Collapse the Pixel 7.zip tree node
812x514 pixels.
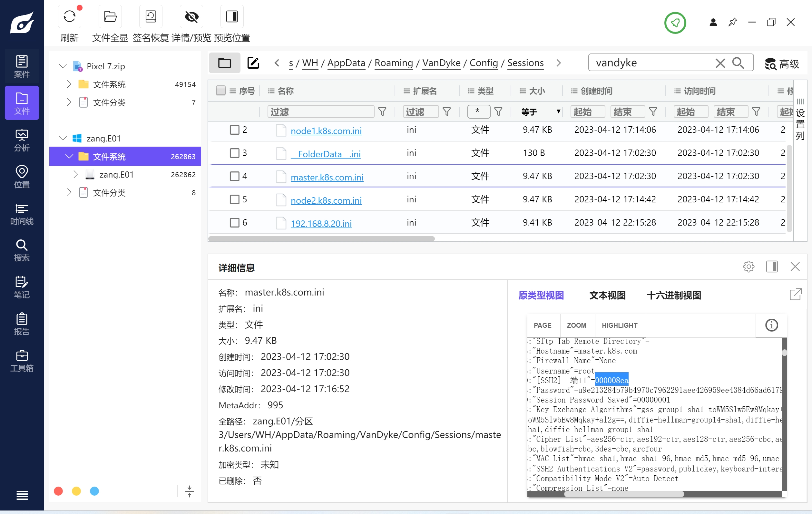coord(63,66)
